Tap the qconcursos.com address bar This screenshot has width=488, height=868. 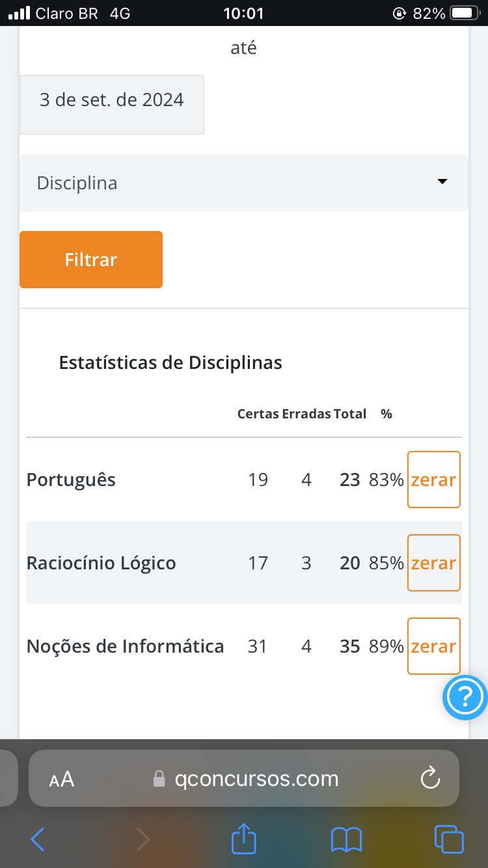(256, 778)
